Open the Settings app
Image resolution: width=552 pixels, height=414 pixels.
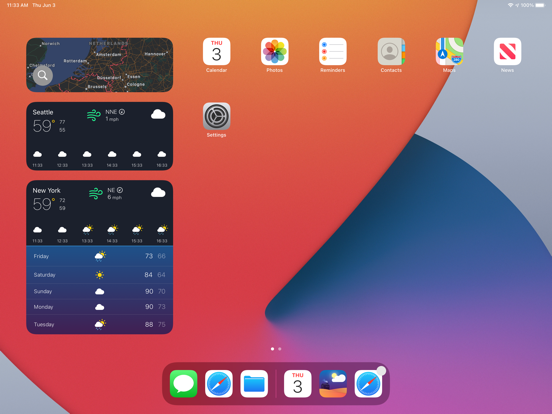point(217,116)
